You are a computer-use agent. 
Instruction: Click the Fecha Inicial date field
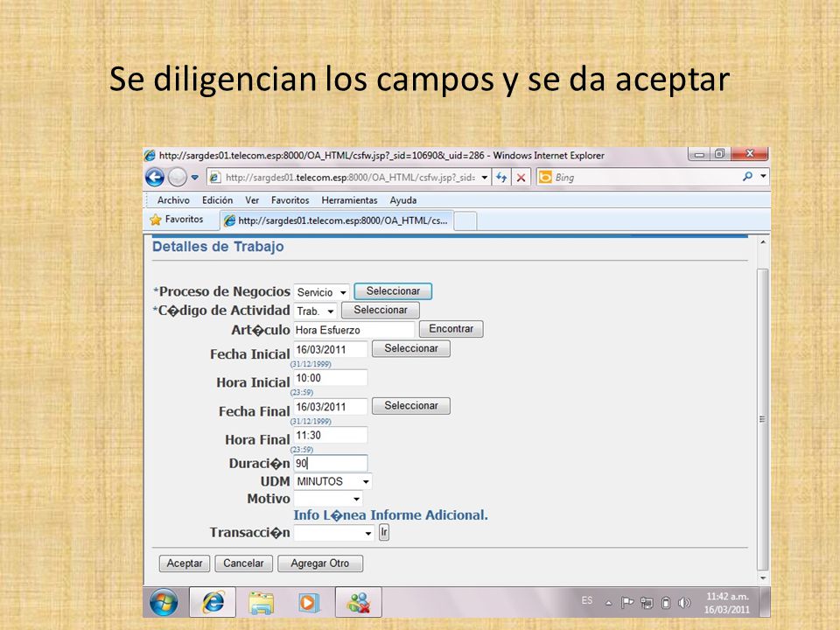tap(331, 349)
